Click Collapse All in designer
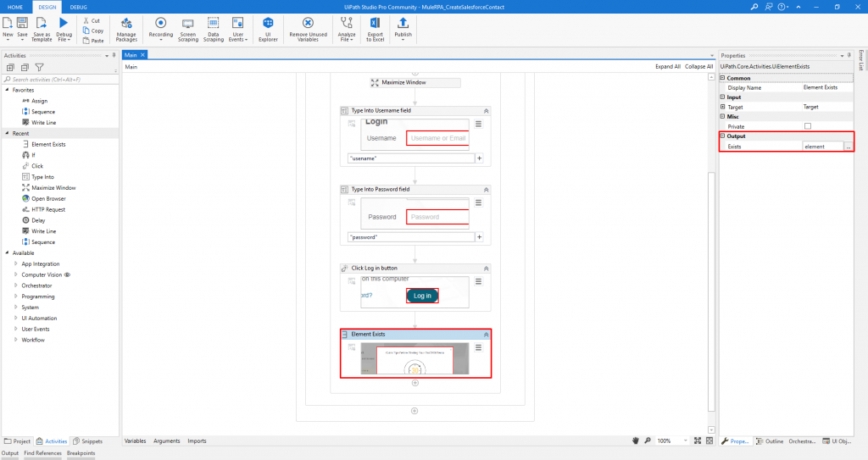 coord(698,66)
